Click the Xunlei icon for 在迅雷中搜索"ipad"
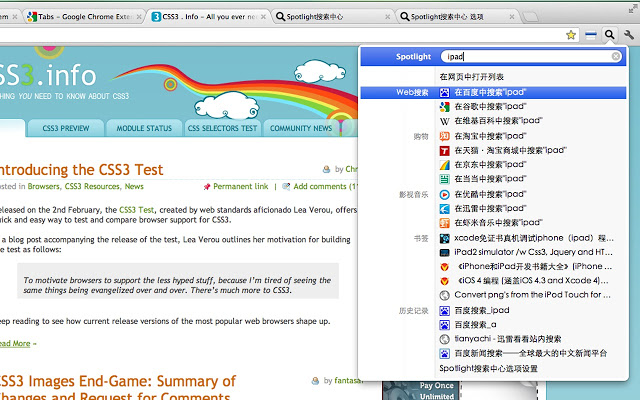Viewport: 640px width, 400px height. (444, 209)
